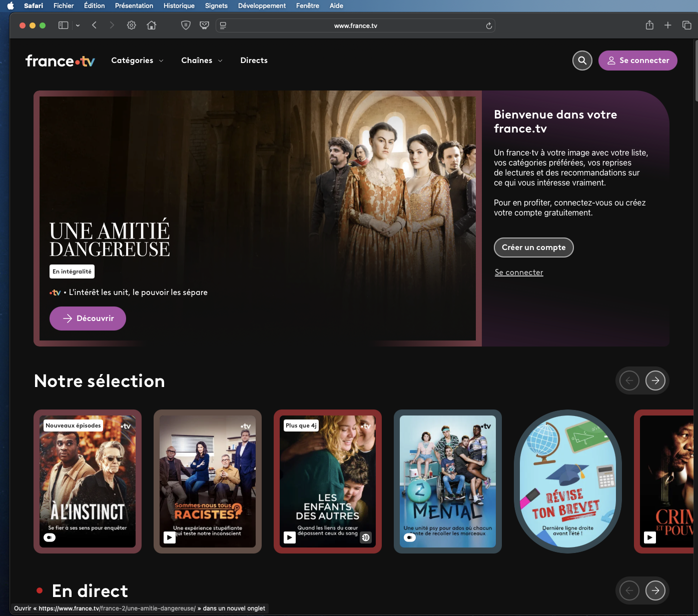Open the shield privacy extension
The image size is (698, 616).
[186, 25]
